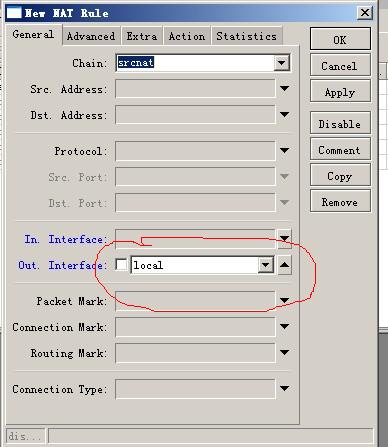Switch to the General tab
Image resolution: width=388 pixels, height=447 pixels.
(33, 35)
